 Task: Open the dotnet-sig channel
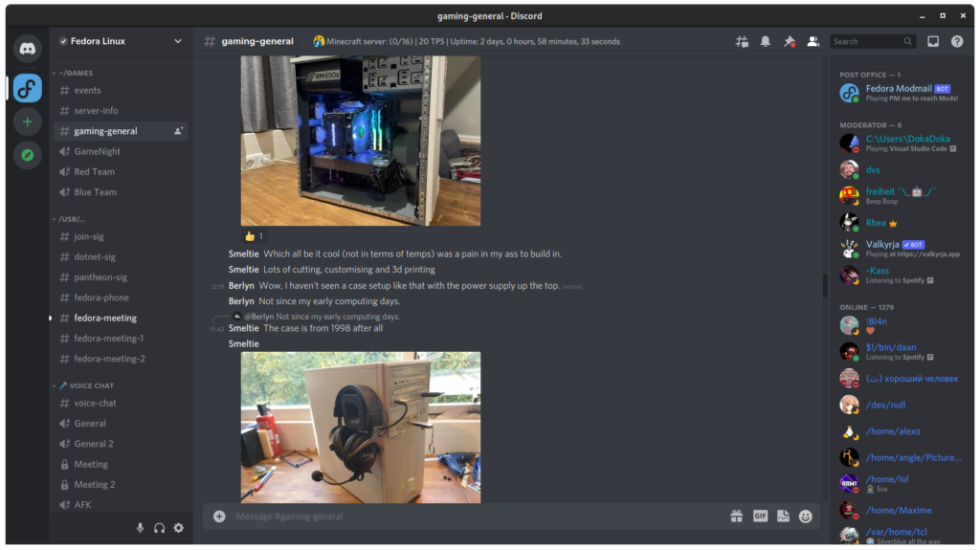[119, 257]
